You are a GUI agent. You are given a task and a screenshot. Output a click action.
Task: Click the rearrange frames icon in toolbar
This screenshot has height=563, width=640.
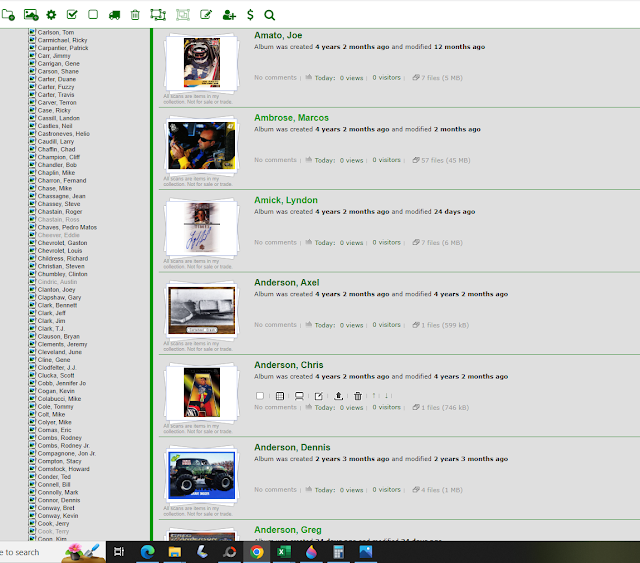pos(158,15)
